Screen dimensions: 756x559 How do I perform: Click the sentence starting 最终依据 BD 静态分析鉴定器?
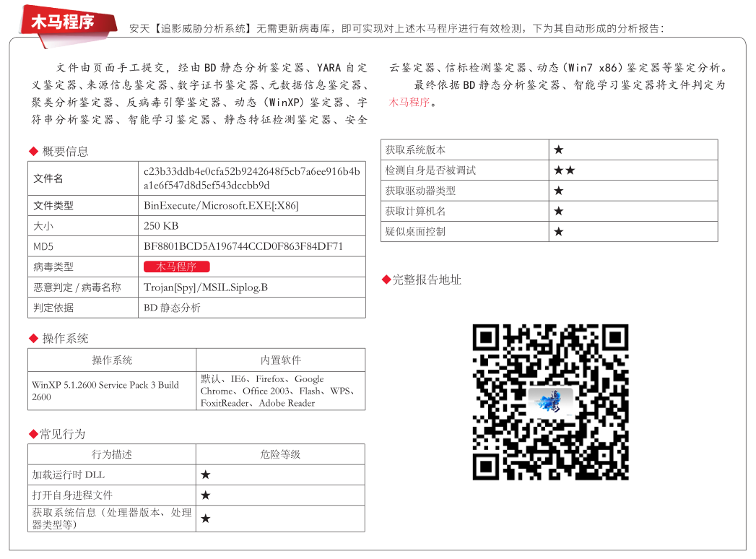tap(557, 94)
